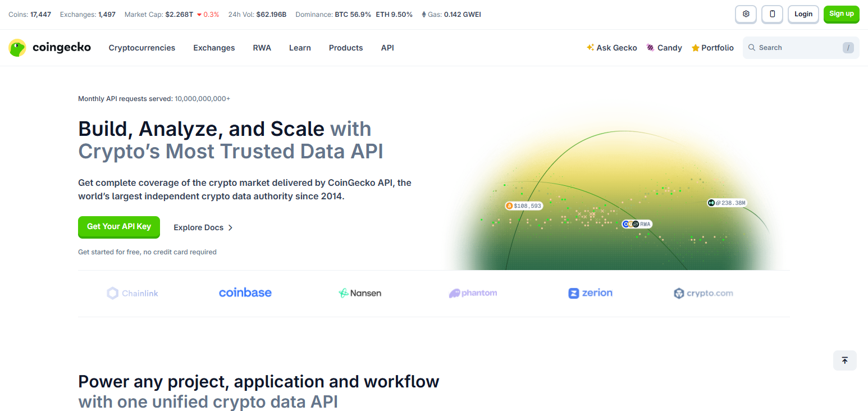Click the Candy icon
The height and width of the screenshot is (411, 868).
pos(650,48)
